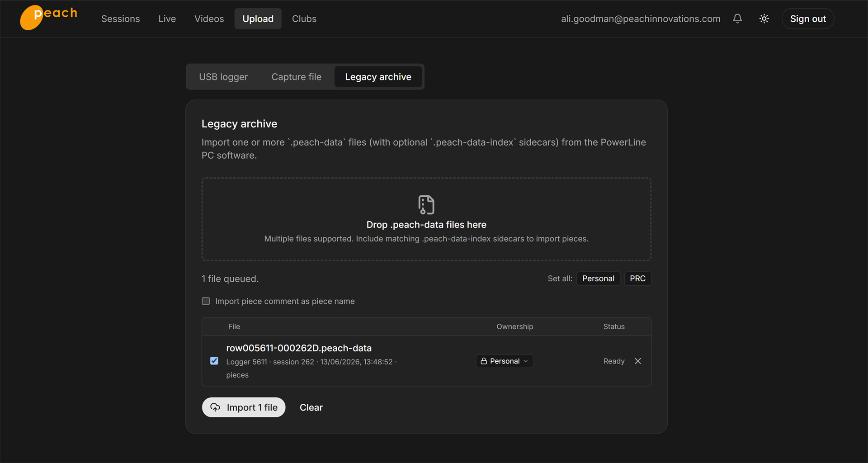Remove row005611-000262D.peach-data from the queue
Viewport: 868px width, 463px height.
tap(638, 361)
